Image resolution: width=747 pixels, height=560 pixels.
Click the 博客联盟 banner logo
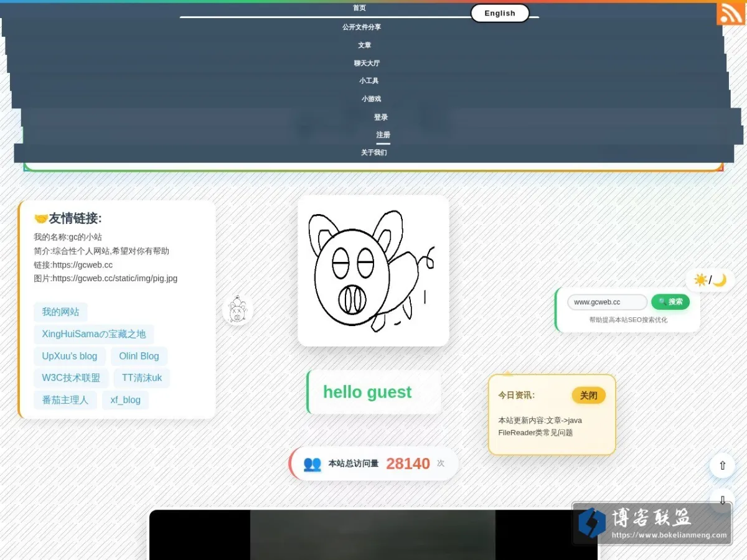pyautogui.click(x=652, y=524)
